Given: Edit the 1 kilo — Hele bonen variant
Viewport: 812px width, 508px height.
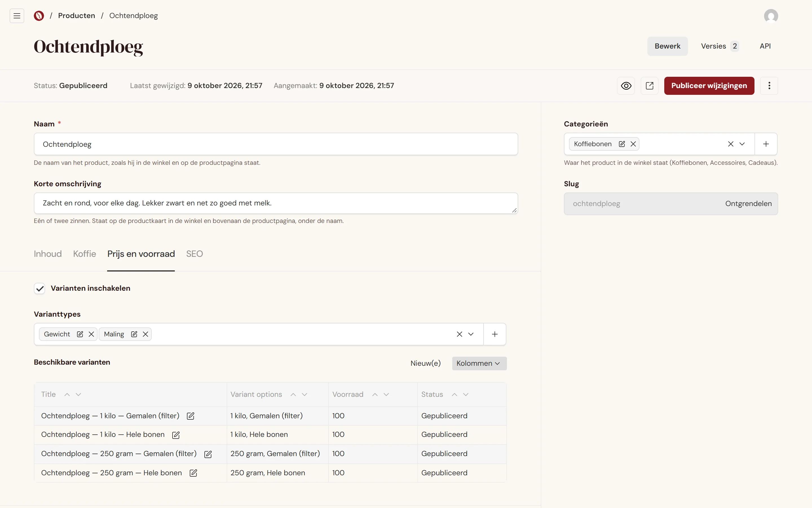Looking at the screenshot, I should coord(176,435).
